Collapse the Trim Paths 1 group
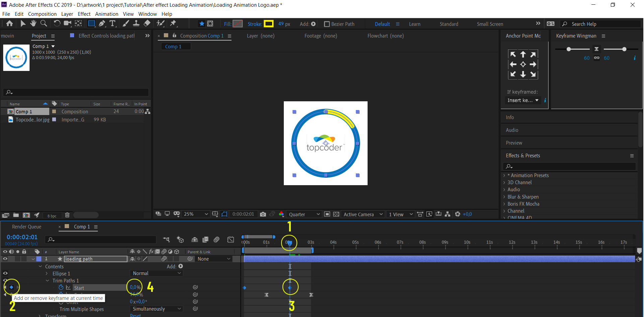 (x=47, y=281)
